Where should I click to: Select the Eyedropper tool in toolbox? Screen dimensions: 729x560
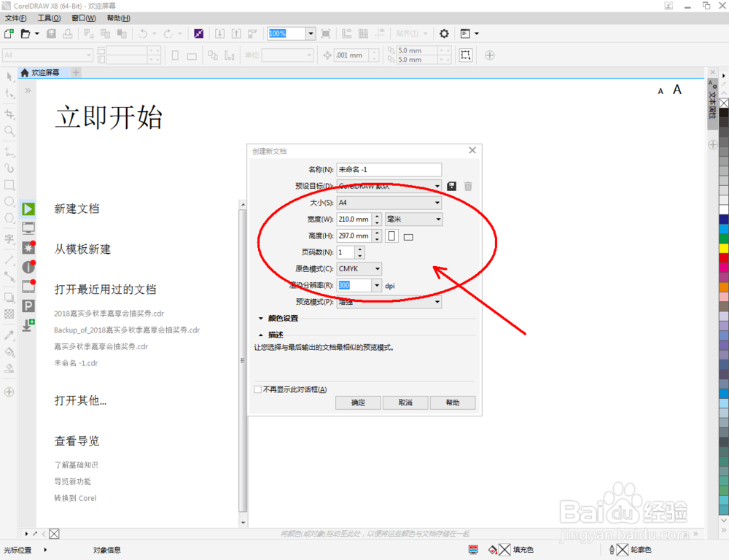[9, 335]
